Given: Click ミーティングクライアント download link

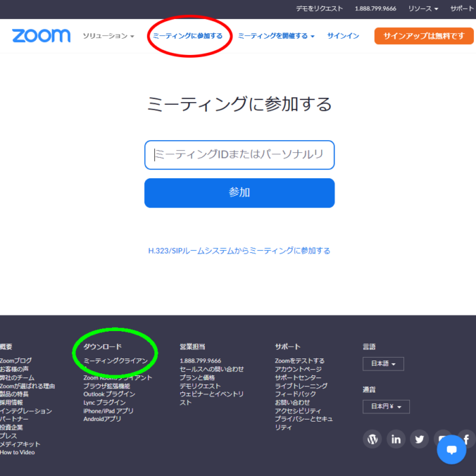Looking at the screenshot, I should 115,360.
